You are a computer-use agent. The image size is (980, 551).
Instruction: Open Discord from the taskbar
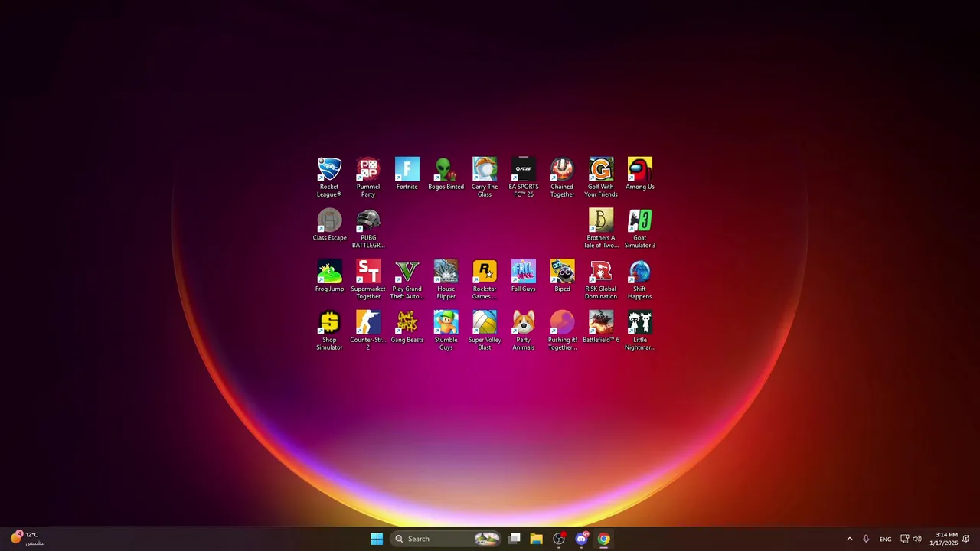(x=581, y=539)
